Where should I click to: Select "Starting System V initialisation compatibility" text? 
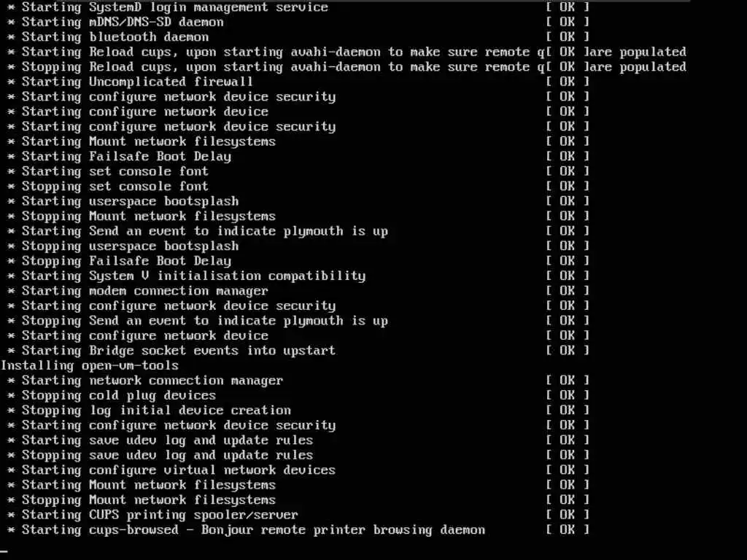coord(194,276)
